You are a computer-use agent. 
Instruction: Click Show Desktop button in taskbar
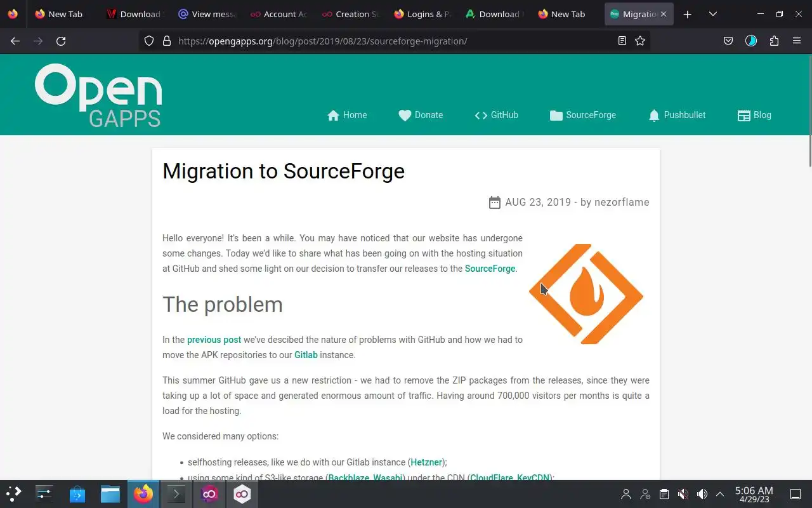(x=796, y=494)
